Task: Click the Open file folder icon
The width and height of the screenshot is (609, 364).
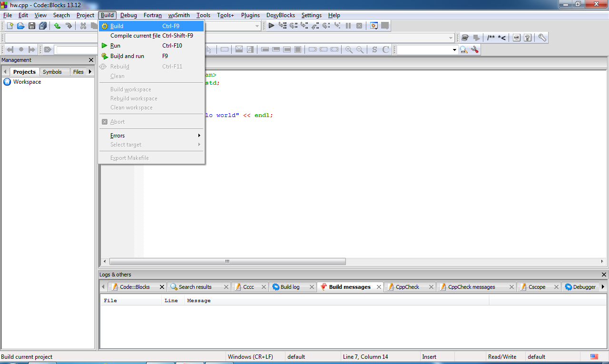Action: [20, 26]
